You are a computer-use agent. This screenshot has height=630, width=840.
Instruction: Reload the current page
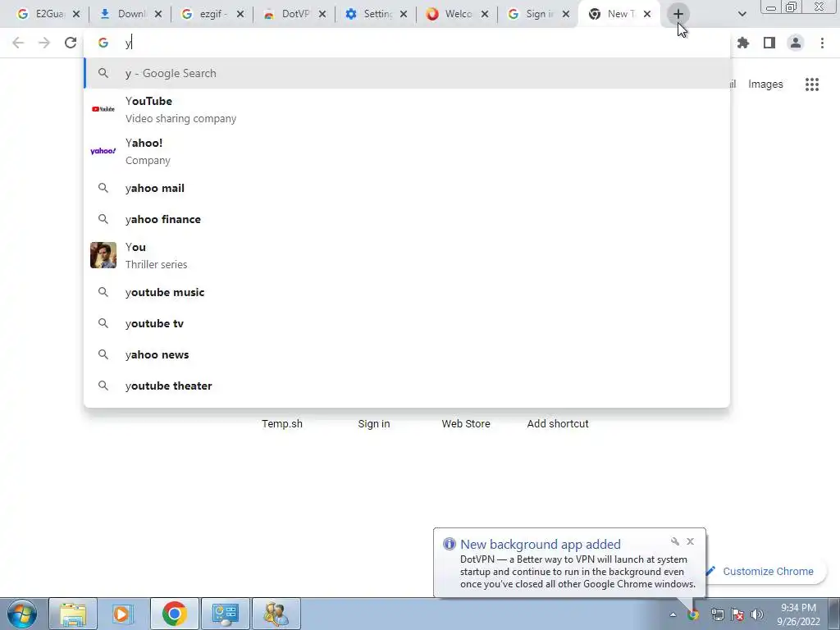click(71, 43)
